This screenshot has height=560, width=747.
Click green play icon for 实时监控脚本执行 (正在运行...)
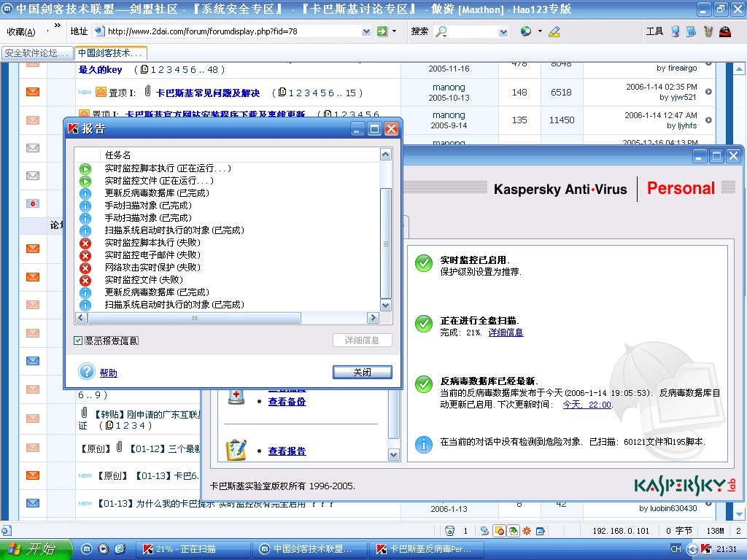(85, 168)
